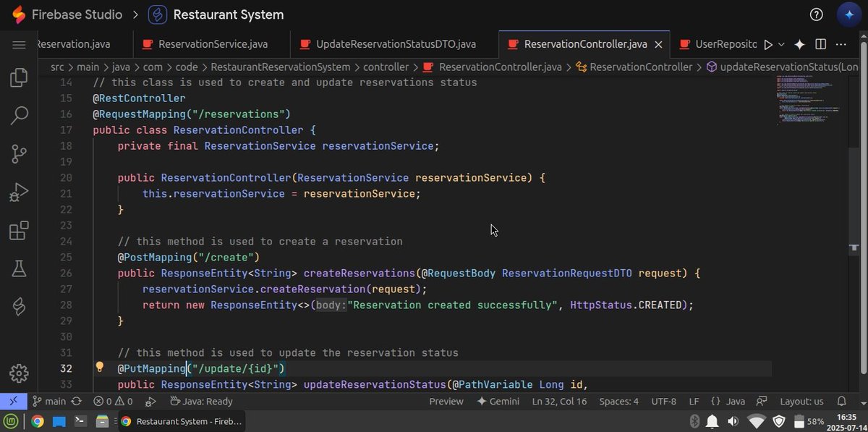The image size is (868, 432).
Task: Click Java: Ready status item
Action: point(201,401)
